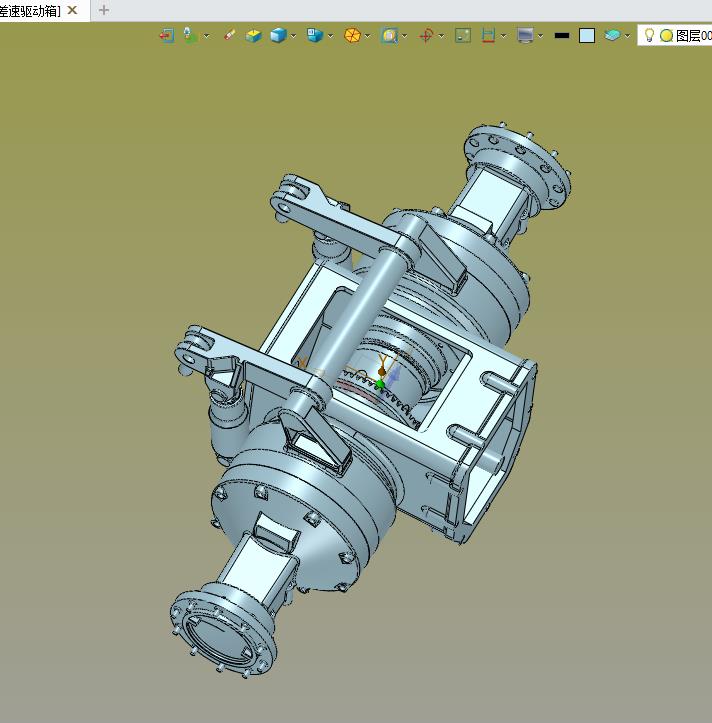Click the red-blue measure dimension icon

tap(488, 36)
